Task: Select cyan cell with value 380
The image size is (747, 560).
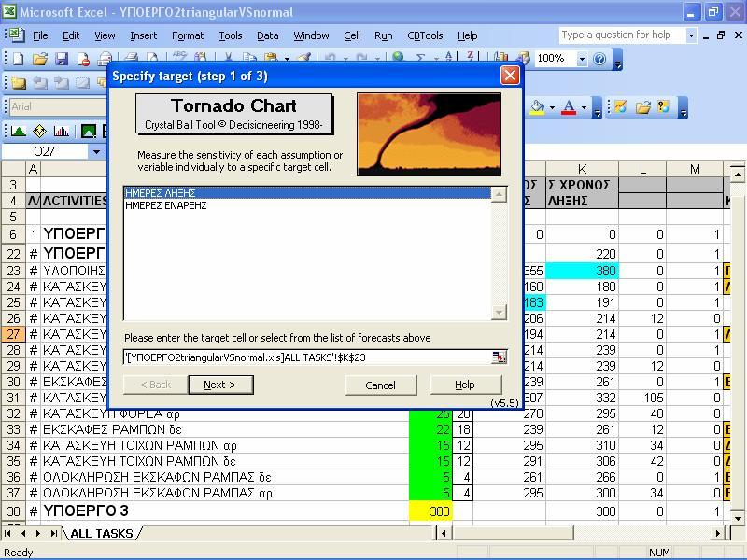Action: tap(582, 271)
